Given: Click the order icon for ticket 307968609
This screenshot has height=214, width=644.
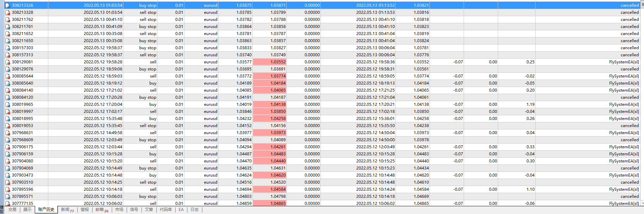Looking at the screenshot, I should tap(7, 140).
